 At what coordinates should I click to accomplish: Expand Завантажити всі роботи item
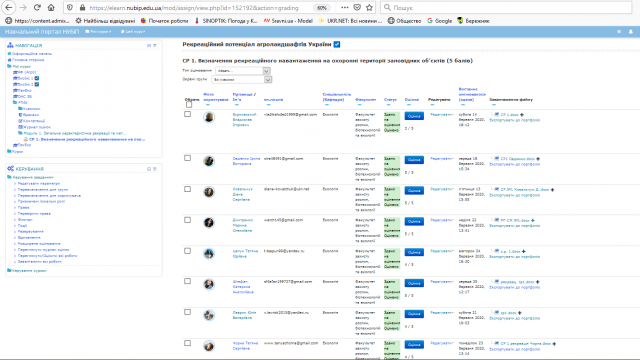[40, 261]
